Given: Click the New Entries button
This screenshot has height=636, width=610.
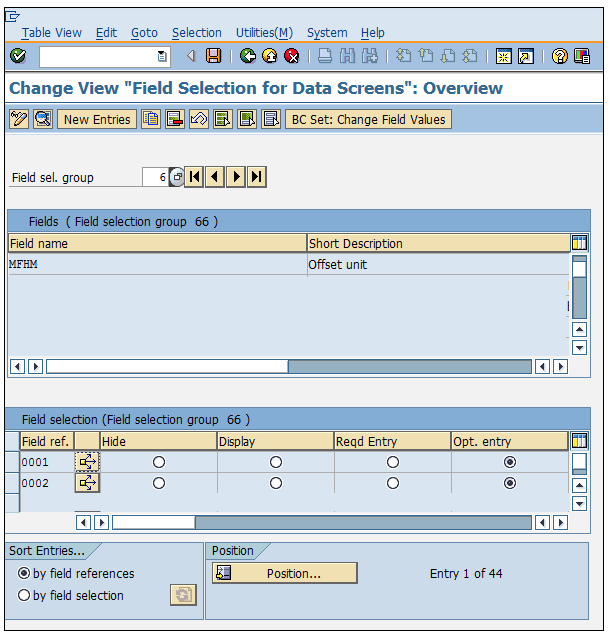Looking at the screenshot, I should coord(97,119).
